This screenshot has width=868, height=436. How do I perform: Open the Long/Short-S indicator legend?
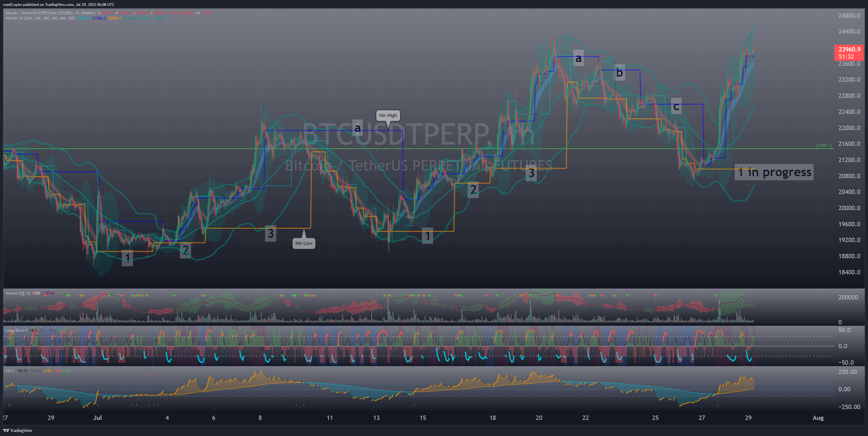coord(16,330)
